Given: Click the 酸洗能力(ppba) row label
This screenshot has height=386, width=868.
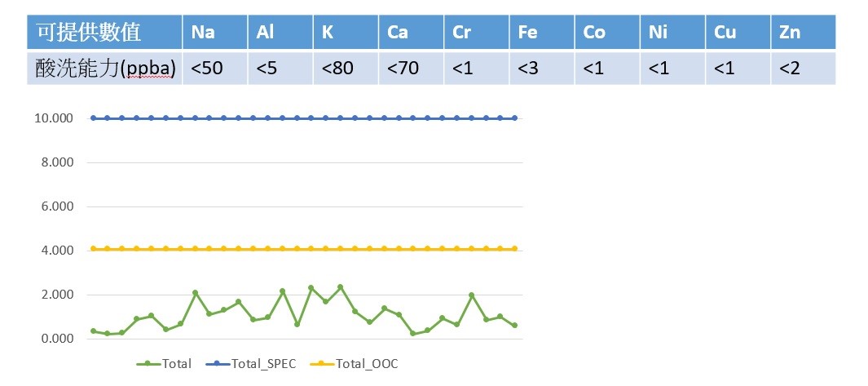Looking at the screenshot, I should [x=104, y=69].
